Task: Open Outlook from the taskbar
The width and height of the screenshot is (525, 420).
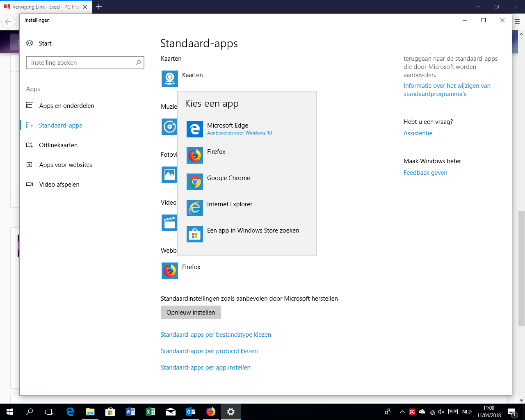Action: pos(191,412)
